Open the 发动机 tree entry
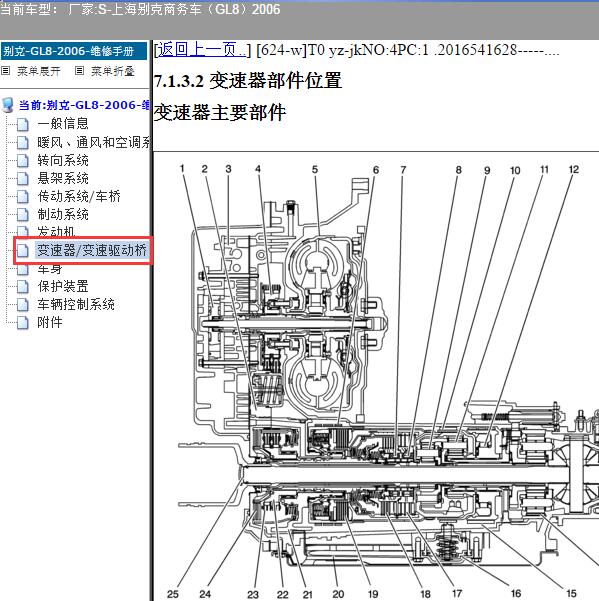 click(x=56, y=231)
